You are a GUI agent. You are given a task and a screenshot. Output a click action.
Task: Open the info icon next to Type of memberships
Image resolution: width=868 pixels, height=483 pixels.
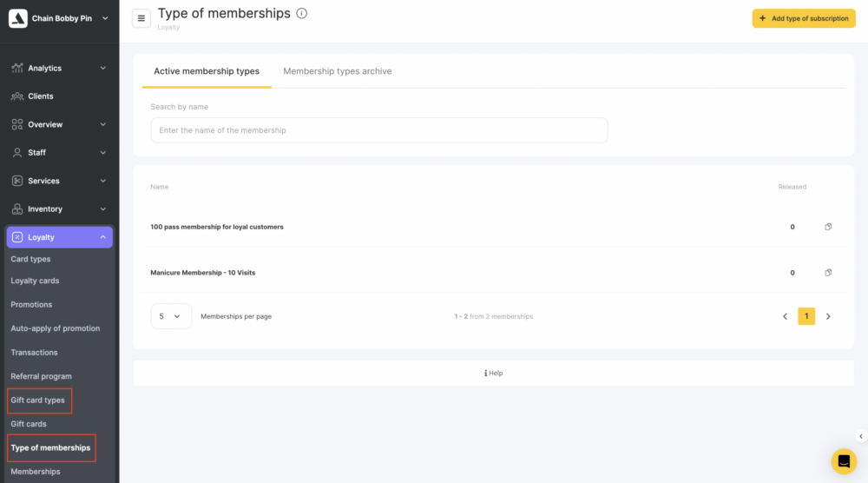pyautogui.click(x=302, y=13)
